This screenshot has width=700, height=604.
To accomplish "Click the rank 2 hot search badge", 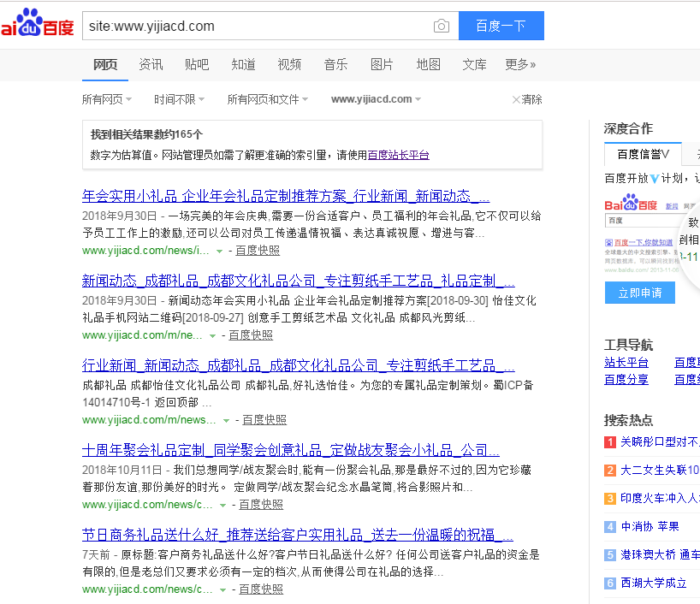I will 610,471.
